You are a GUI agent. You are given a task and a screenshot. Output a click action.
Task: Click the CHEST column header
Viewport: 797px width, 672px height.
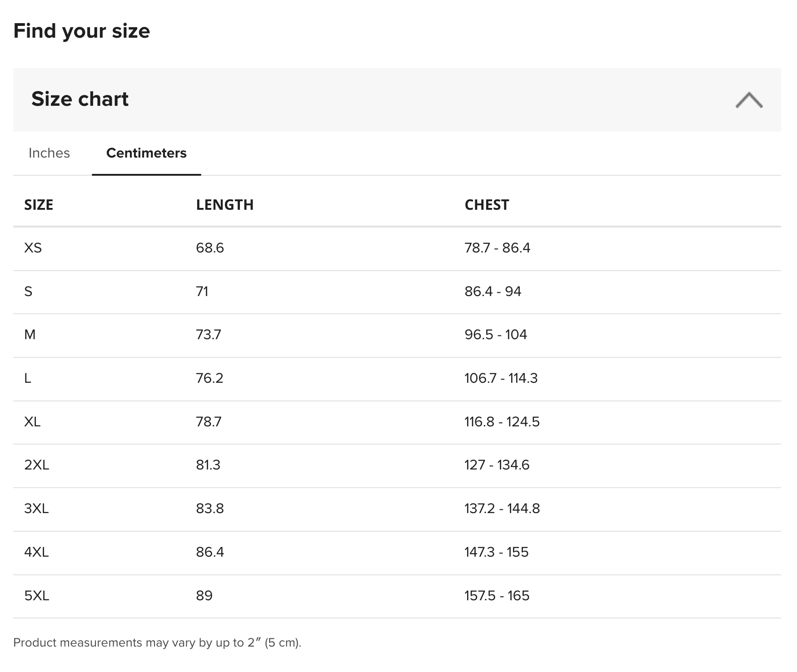click(x=487, y=205)
